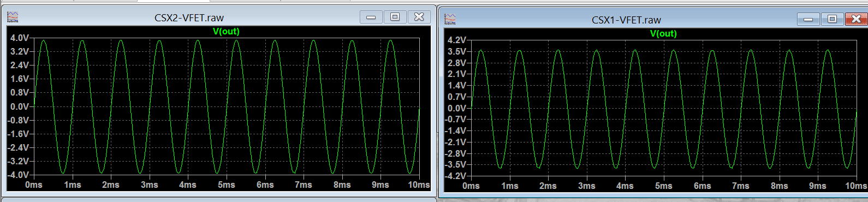Screen dimensions: 868x202
Task: Activate the CSX2-VFET.raw title bar
Action: click(189, 17)
